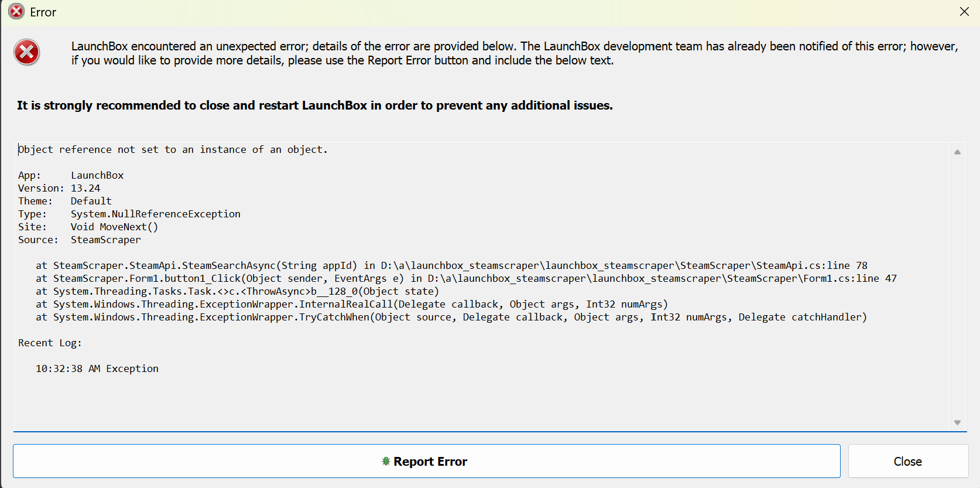
Task: Click the Form1.button1_Click stack trace line
Action: (465, 279)
